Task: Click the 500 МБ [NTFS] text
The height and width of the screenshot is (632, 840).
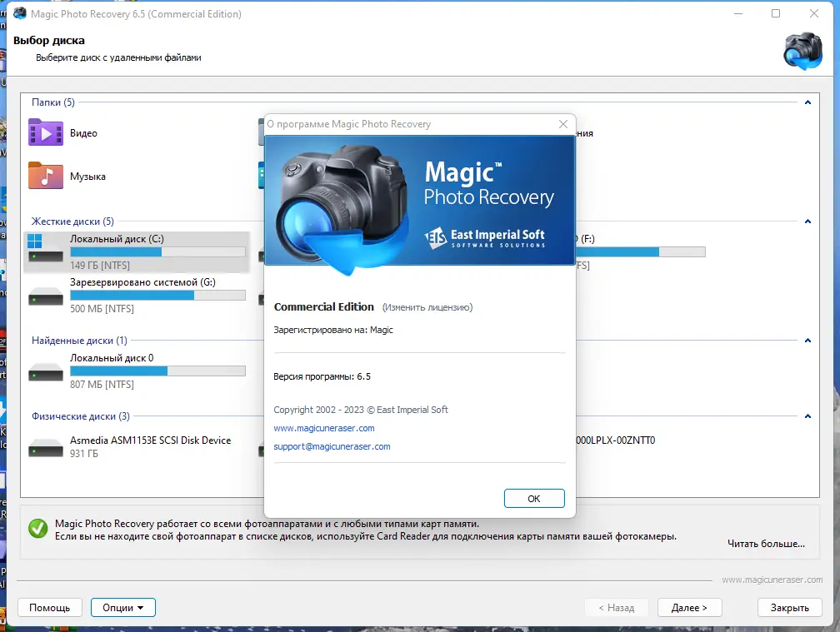Action: coord(102,309)
